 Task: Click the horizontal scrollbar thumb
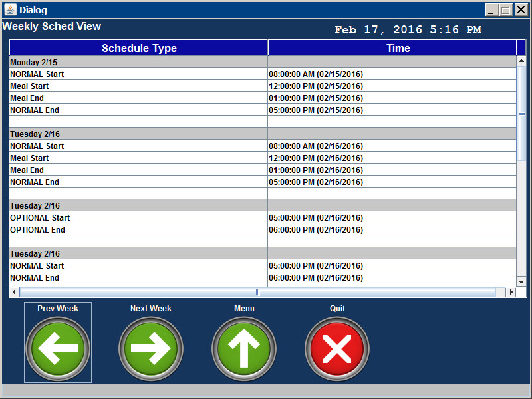(257, 292)
